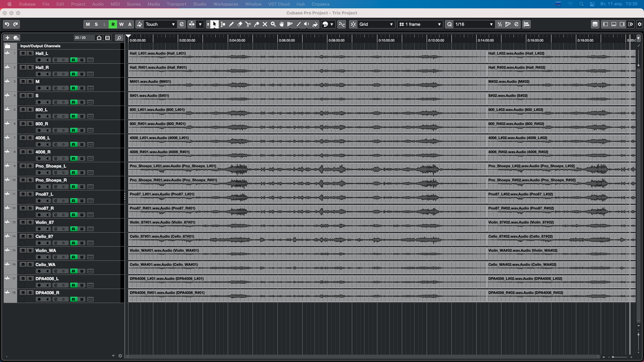The image size is (644, 362).
Task: Select the Object Selection arrow tool
Action: (x=215, y=24)
